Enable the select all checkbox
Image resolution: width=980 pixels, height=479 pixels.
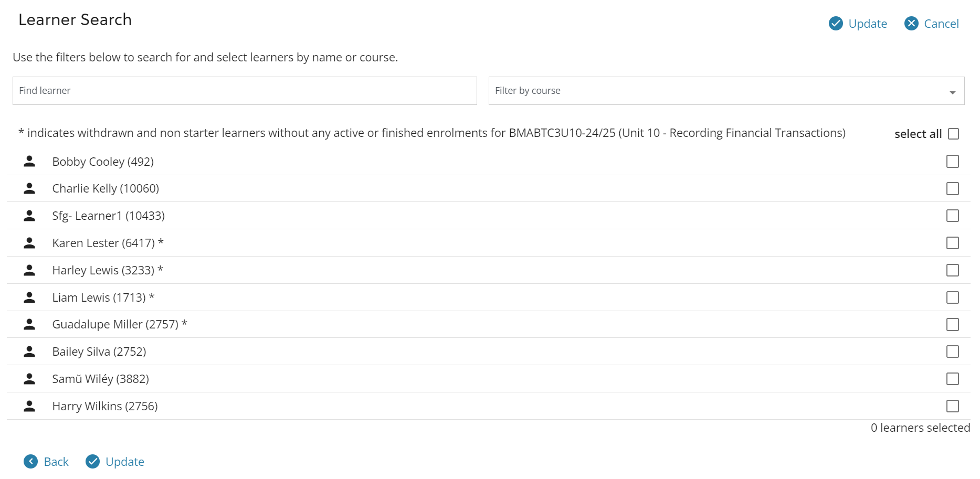[953, 134]
